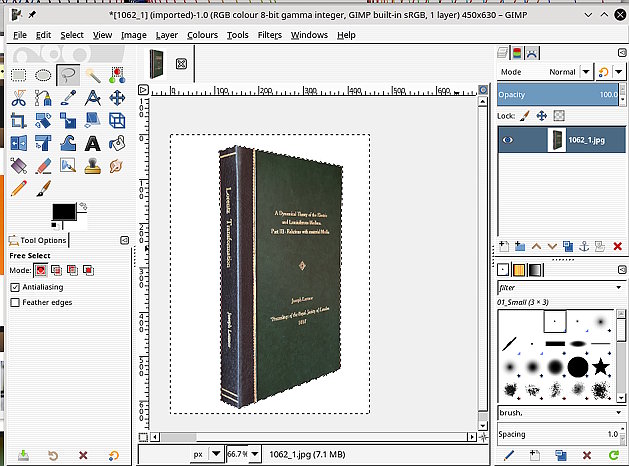
Task: Toggle visibility eye of 1062_1.jpg layer
Action: click(x=508, y=140)
